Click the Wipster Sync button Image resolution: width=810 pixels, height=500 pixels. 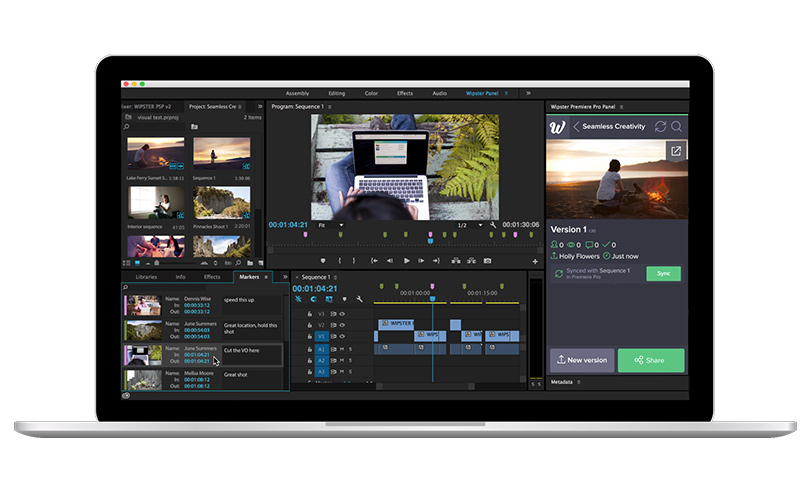click(663, 274)
